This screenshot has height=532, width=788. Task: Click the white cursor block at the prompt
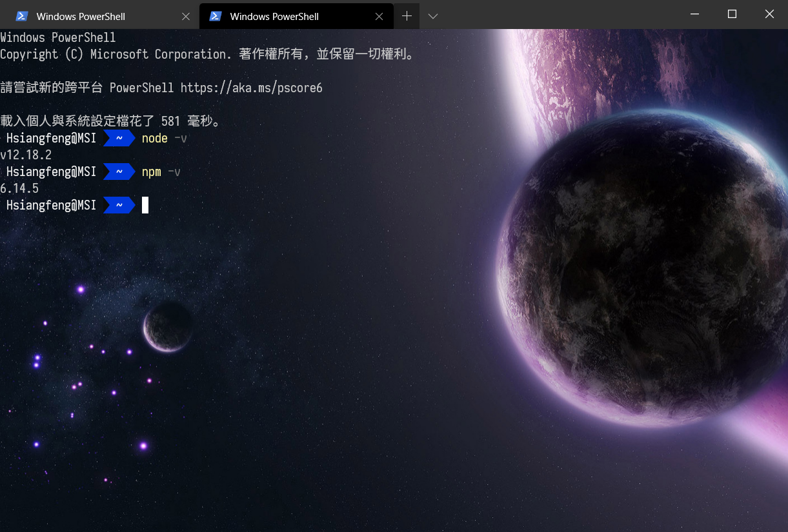(145, 206)
